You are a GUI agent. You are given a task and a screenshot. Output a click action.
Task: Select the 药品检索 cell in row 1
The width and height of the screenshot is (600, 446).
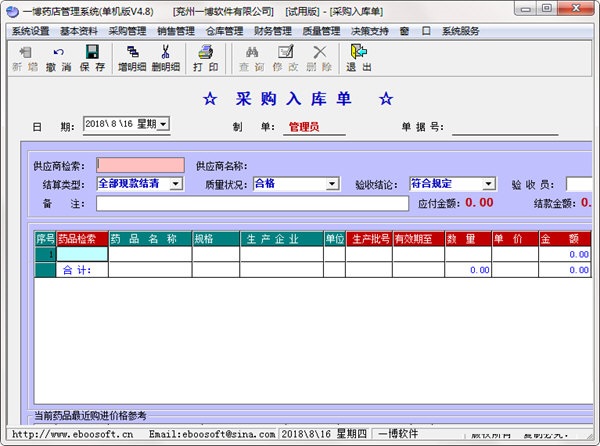[x=82, y=254]
